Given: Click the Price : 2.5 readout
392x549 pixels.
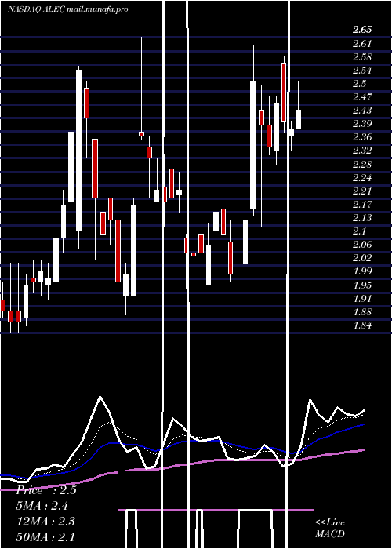Looking at the screenshot, I should coord(46,490).
